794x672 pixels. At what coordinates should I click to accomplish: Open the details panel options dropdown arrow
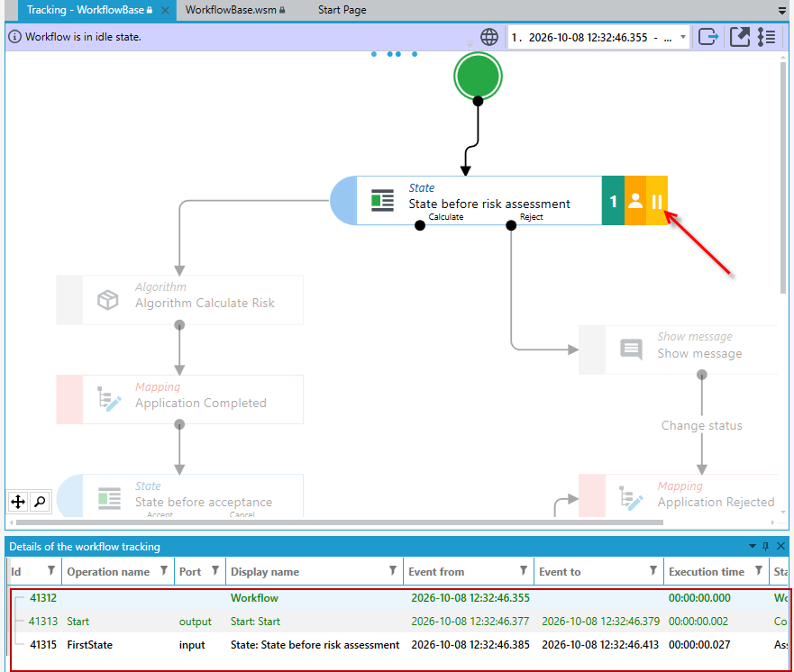[x=753, y=546]
